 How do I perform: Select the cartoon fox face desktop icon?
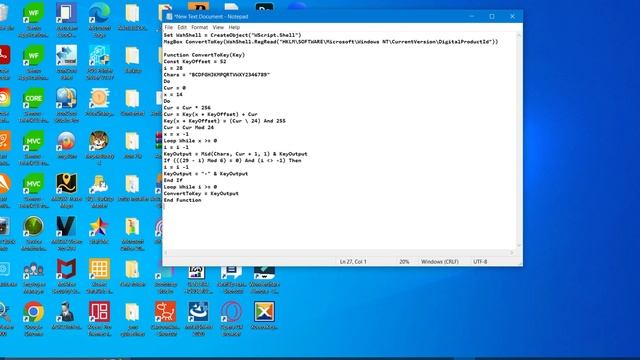[99, 141]
